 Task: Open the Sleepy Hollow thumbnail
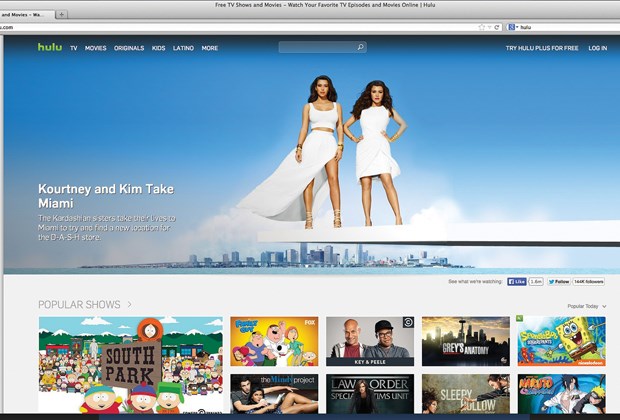[466, 394]
